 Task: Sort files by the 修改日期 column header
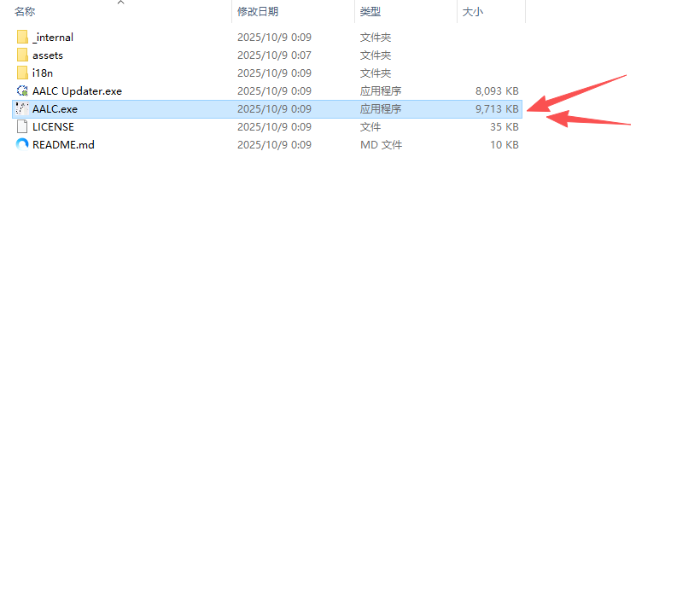click(258, 12)
